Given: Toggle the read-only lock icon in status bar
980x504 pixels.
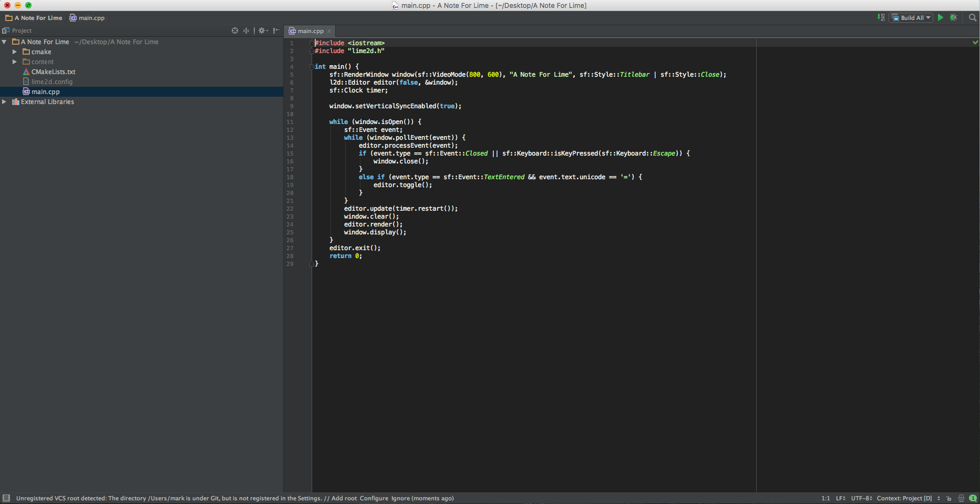Looking at the screenshot, I should (949, 498).
